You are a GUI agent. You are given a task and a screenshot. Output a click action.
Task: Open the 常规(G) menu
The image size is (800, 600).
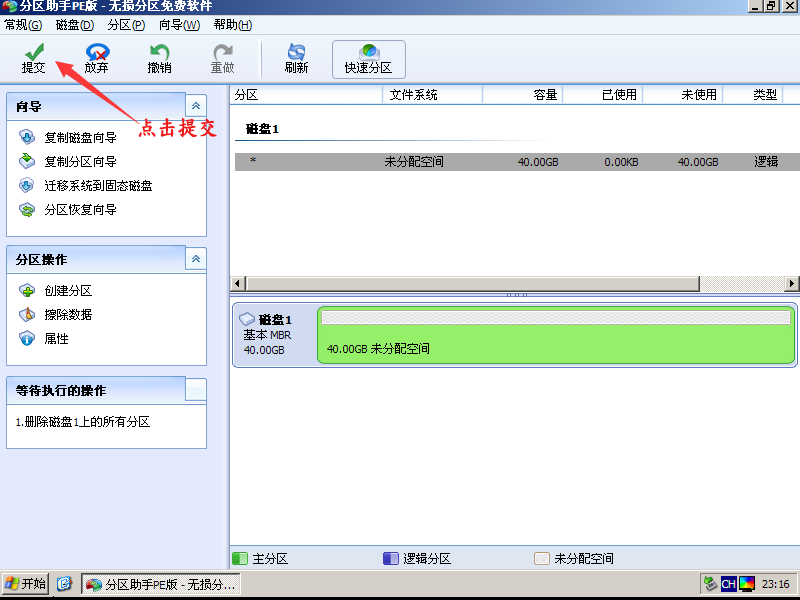point(23,24)
